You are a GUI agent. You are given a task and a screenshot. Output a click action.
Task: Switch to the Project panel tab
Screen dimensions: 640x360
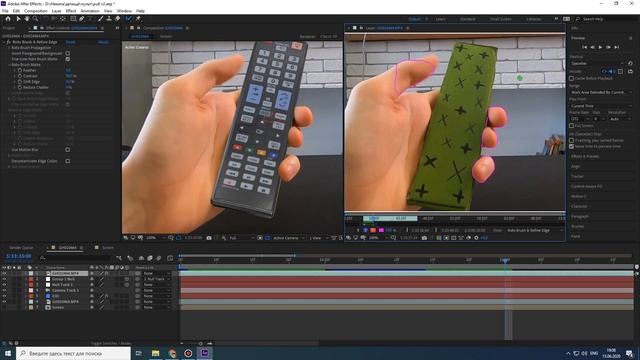point(9,28)
